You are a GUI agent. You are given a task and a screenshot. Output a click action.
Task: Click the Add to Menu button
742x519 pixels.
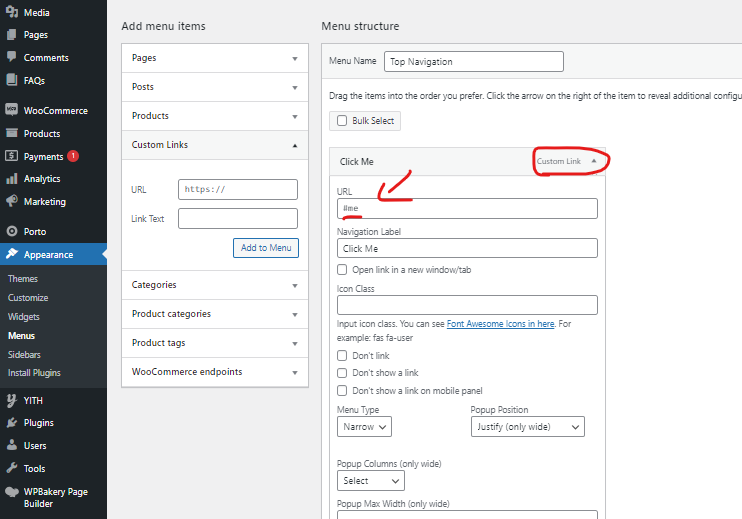(x=266, y=248)
